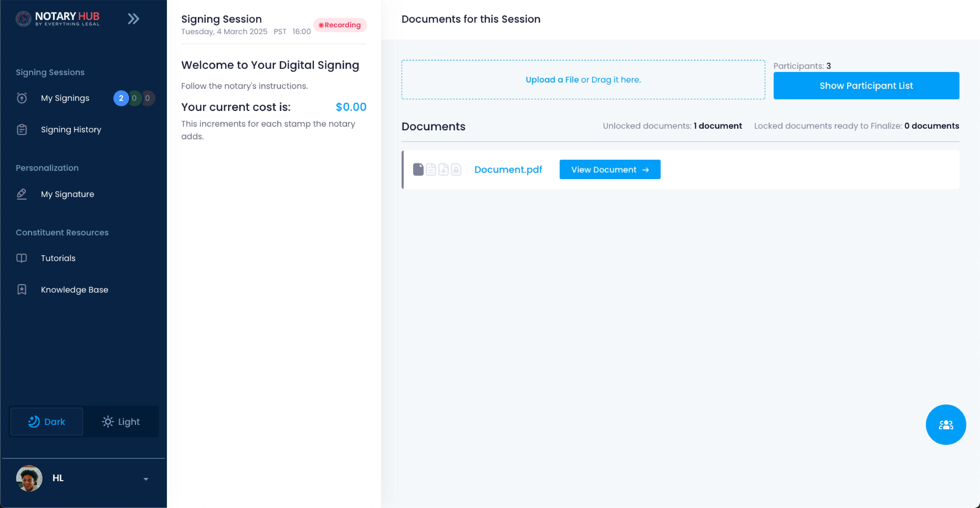Image resolution: width=980 pixels, height=508 pixels.
Task: Show Participant List button
Action: click(866, 86)
